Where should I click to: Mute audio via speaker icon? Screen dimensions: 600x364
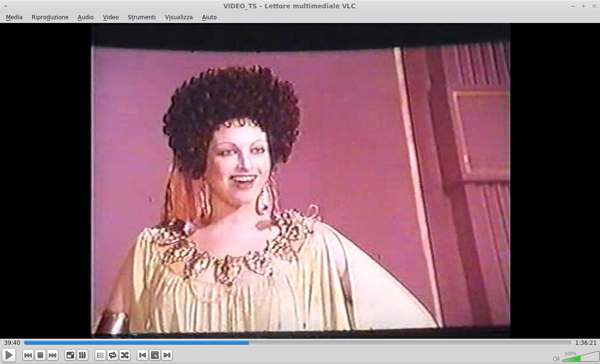(x=556, y=359)
